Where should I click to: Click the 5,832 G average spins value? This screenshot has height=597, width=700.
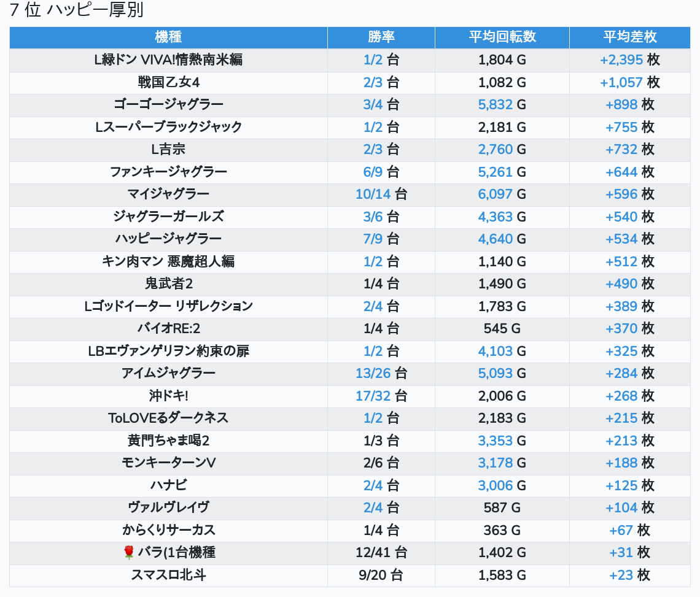click(502, 105)
